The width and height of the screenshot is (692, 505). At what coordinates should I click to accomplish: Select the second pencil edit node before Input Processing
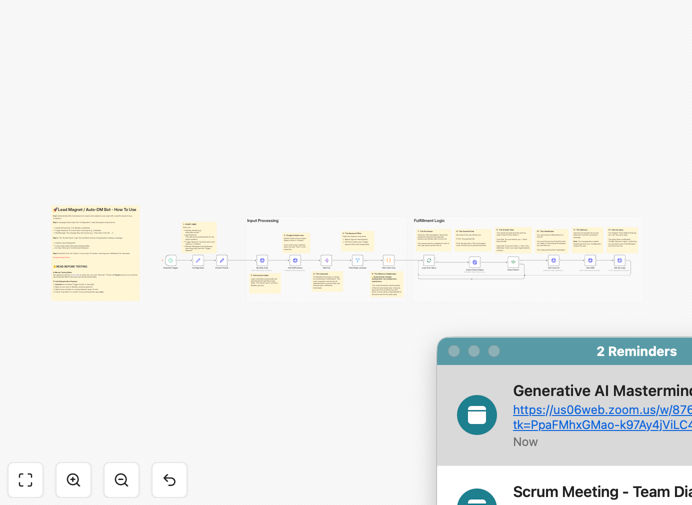click(222, 260)
